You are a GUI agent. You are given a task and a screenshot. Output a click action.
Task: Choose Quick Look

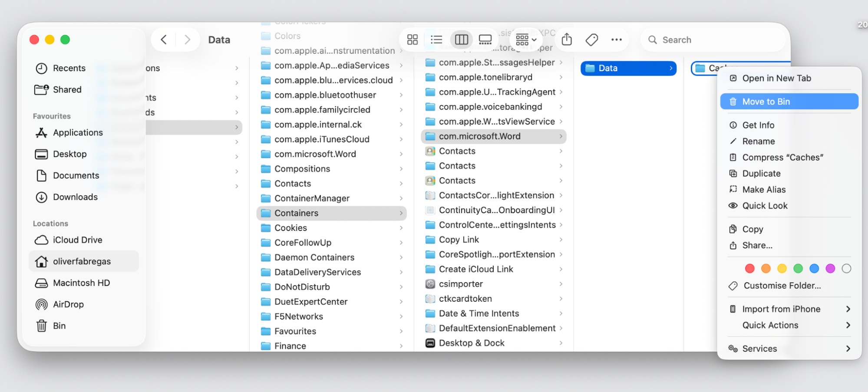pos(789,206)
